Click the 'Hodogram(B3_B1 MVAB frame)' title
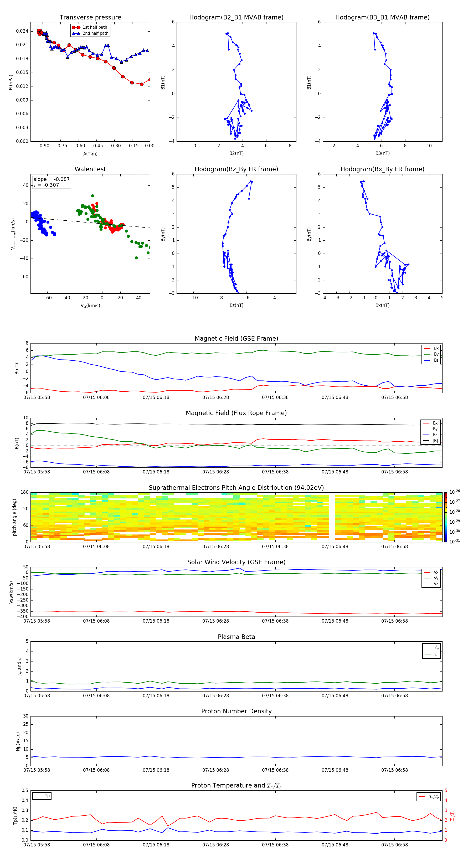This screenshot has width=473, height=868. click(x=382, y=18)
